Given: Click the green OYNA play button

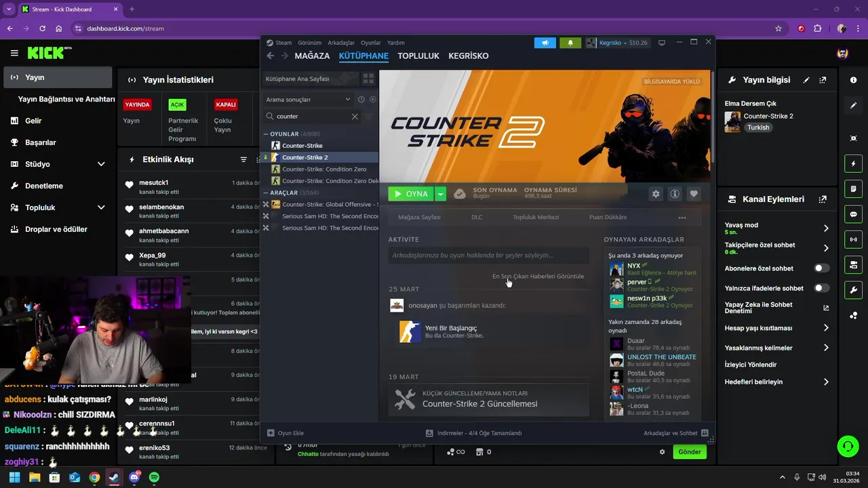Looking at the screenshot, I should point(412,194).
